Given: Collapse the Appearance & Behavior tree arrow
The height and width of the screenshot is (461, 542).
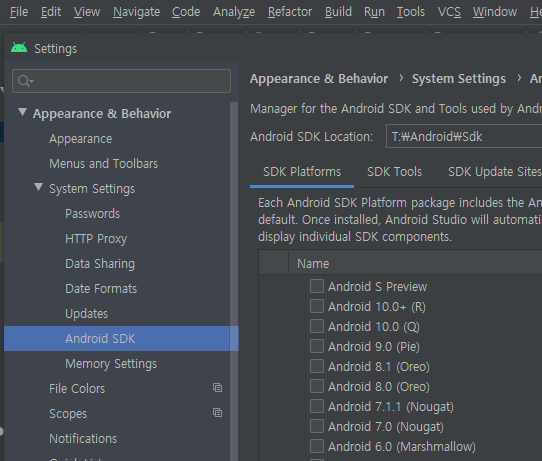Looking at the screenshot, I should tap(22, 112).
